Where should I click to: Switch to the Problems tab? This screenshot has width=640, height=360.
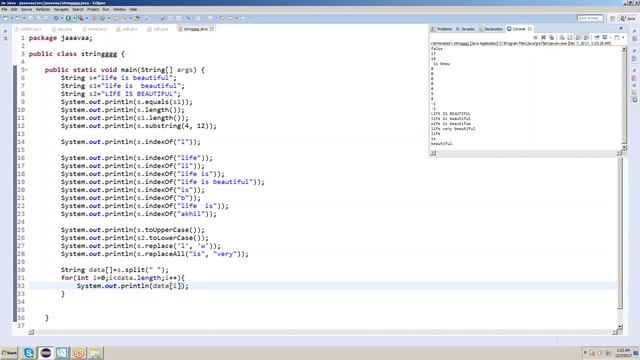[442, 29]
